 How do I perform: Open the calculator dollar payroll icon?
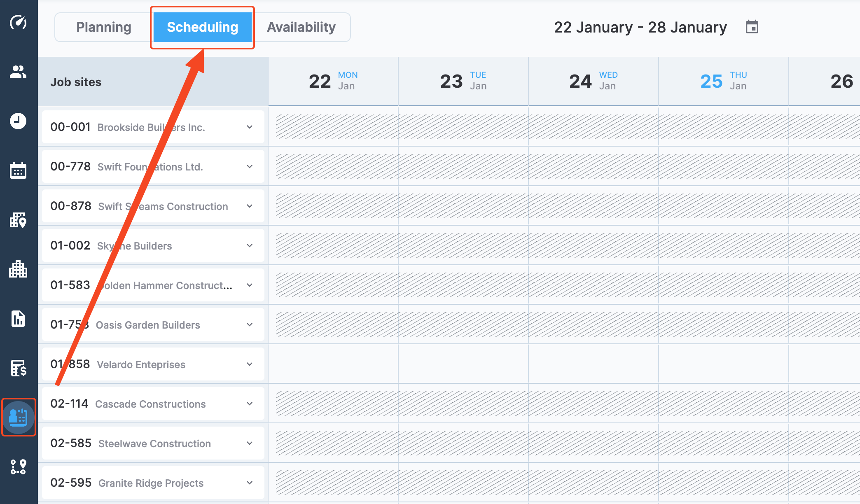18,368
